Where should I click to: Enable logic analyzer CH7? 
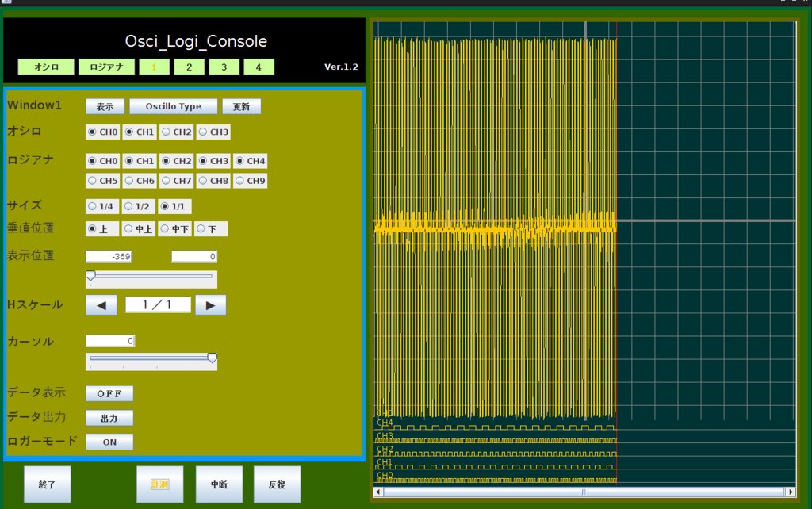(x=177, y=181)
